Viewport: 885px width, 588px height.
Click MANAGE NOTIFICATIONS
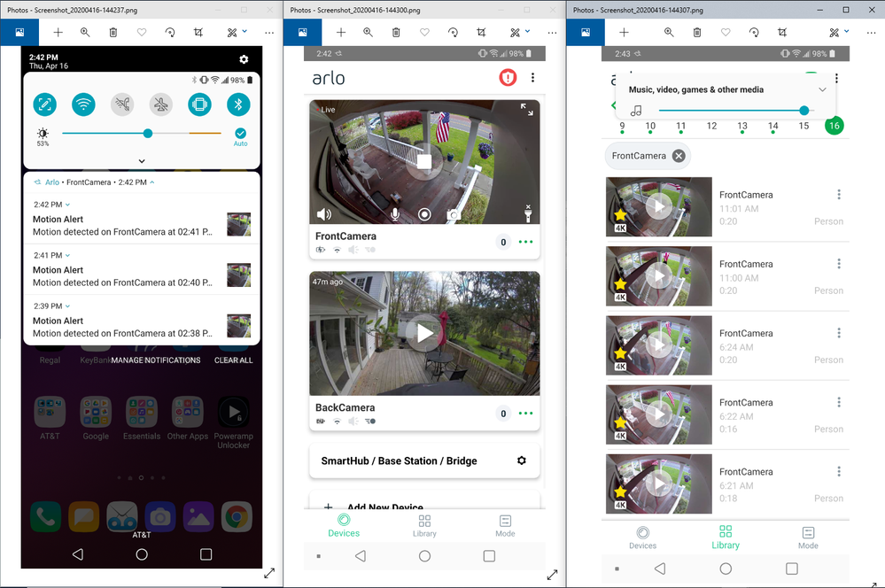[x=156, y=360]
